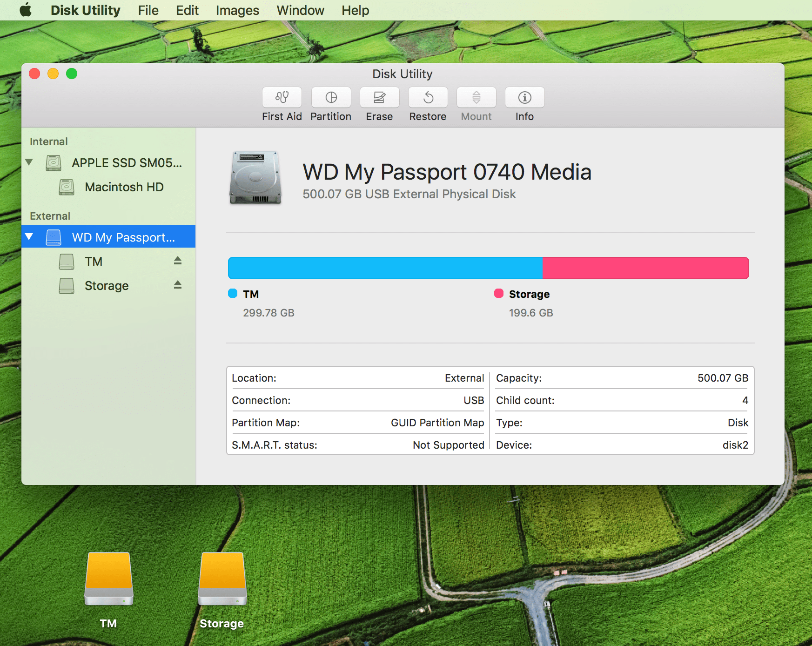Click the WD My Passport 0740 Media title
Viewport: 812px width, 646px height.
point(447,172)
